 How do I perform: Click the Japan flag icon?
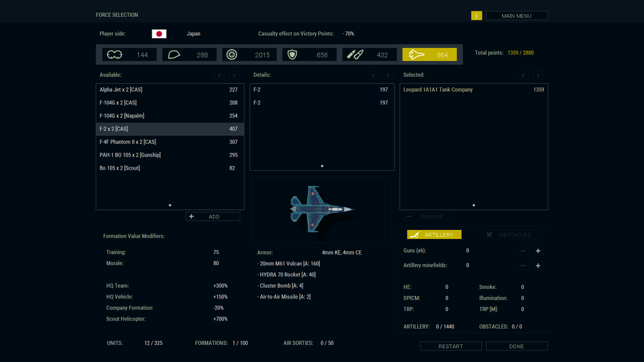pos(159,34)
